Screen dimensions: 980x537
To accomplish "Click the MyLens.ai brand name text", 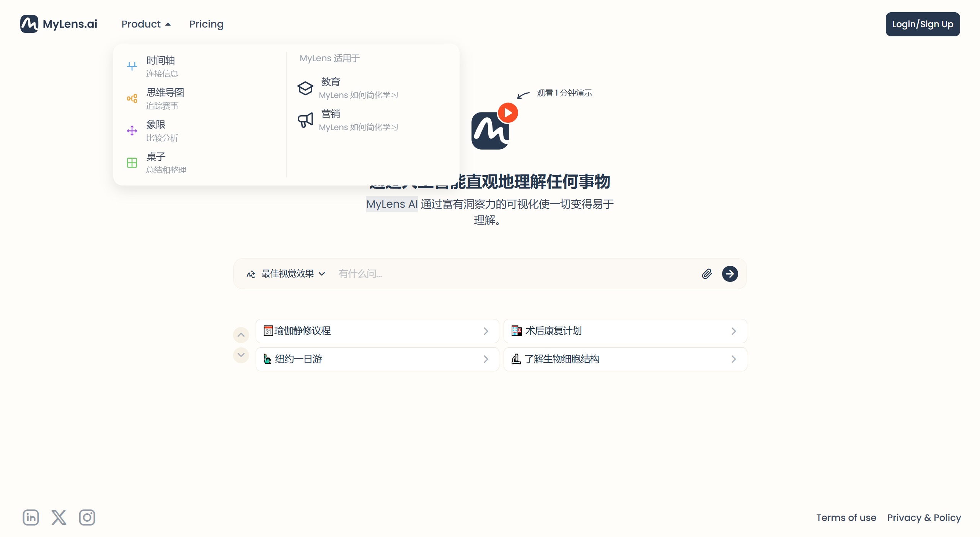I will (x=70, y=24).
